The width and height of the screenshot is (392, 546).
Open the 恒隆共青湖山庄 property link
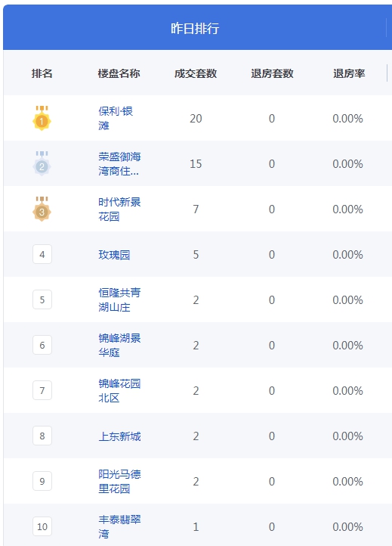[119, 299]
